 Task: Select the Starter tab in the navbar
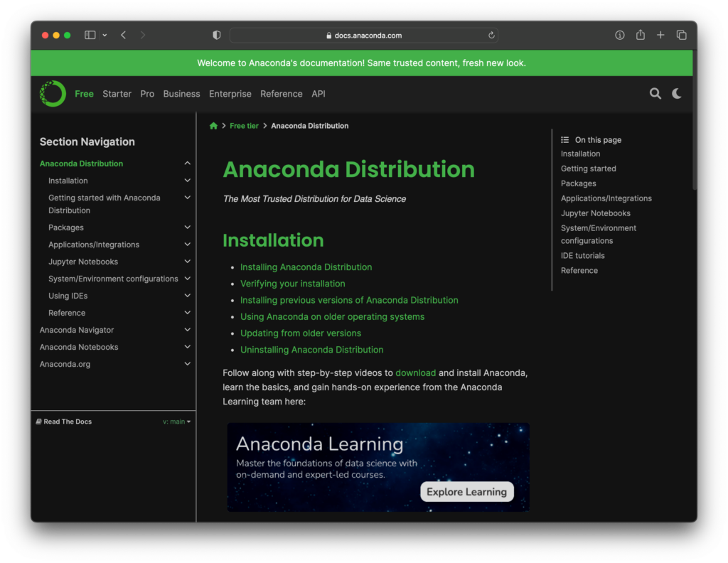point(117,94)
